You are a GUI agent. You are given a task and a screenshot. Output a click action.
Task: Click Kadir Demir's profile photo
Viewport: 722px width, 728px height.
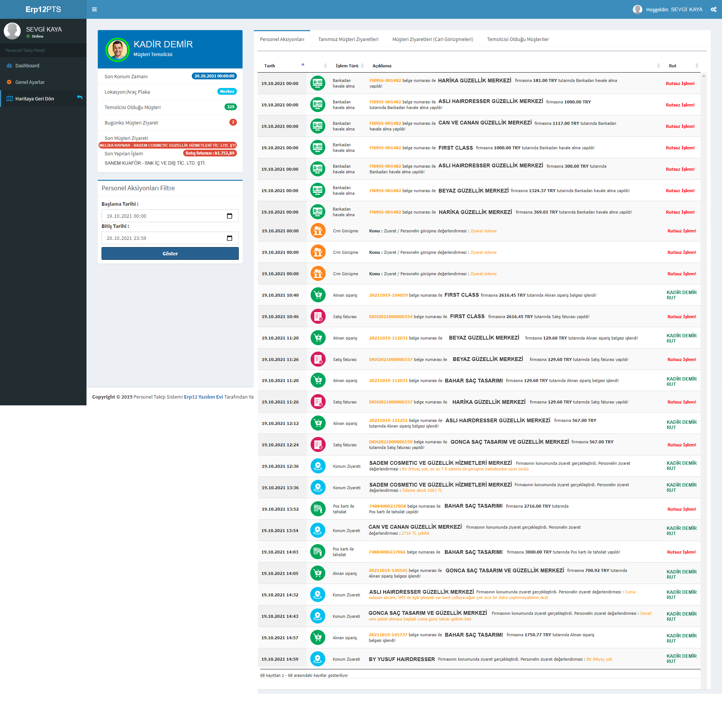tap(118, 49)
